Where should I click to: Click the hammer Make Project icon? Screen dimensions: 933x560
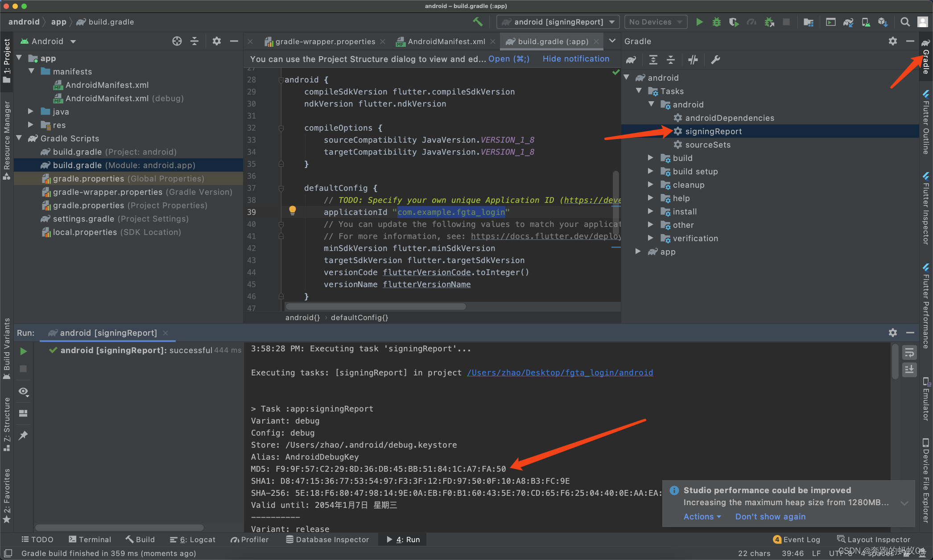[x=478, y=21]
